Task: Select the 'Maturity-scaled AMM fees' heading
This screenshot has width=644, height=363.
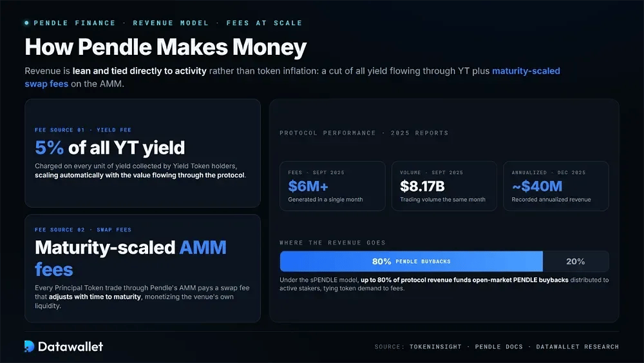Action: point(131,259)
